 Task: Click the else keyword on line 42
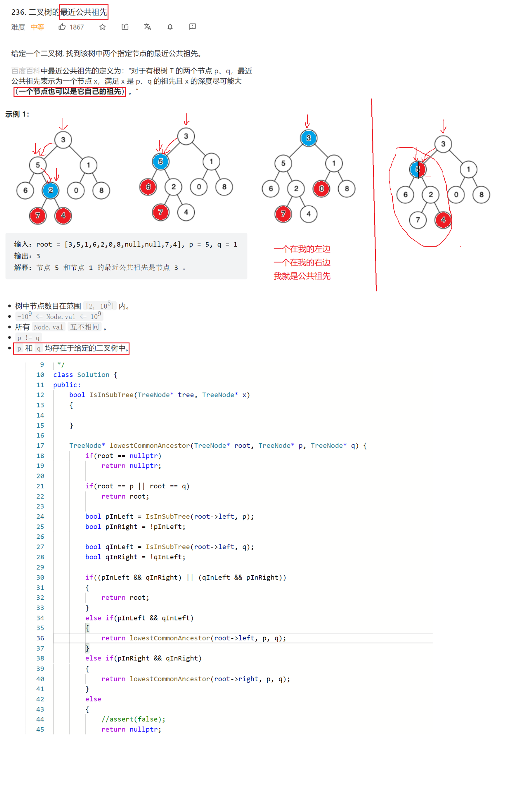coord(93,699)
